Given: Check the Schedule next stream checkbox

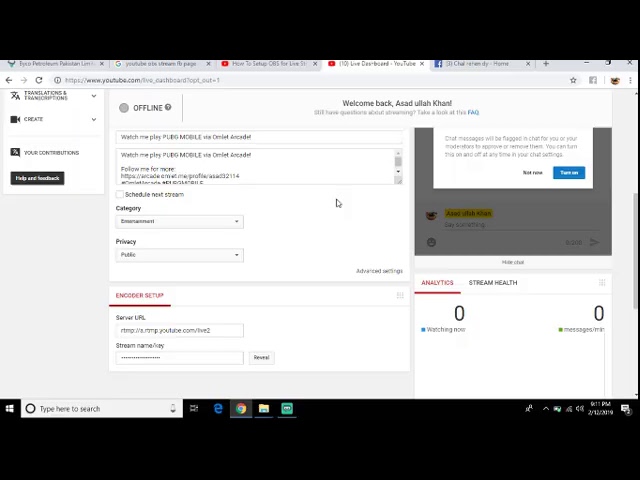Looking at the screenshot, I should point(120,194).
